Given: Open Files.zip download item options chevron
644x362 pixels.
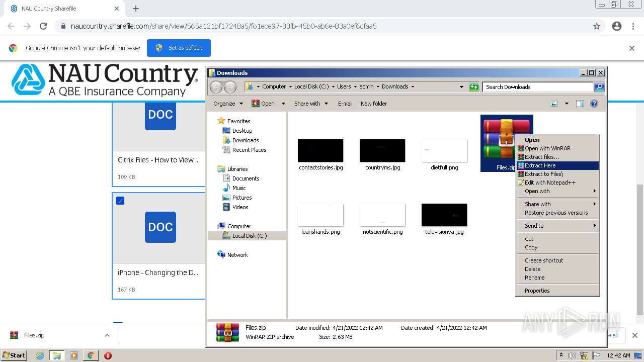Looking at the screenshot, I should (x=107, y=335).
